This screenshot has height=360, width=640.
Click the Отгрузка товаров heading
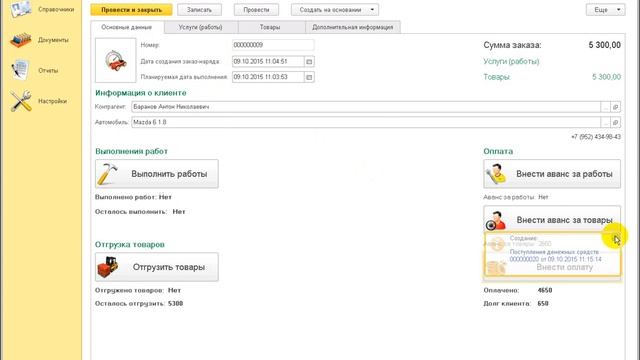[130, 244]
